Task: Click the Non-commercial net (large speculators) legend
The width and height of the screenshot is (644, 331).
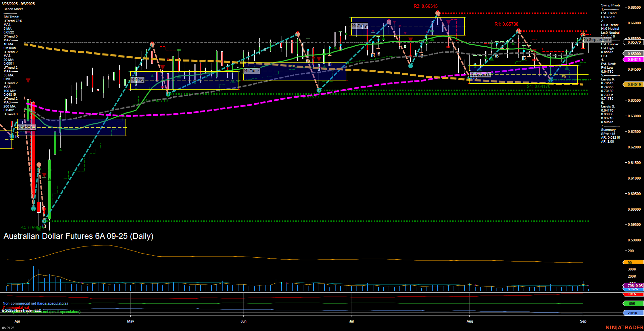Action: (x=34, y=303)
